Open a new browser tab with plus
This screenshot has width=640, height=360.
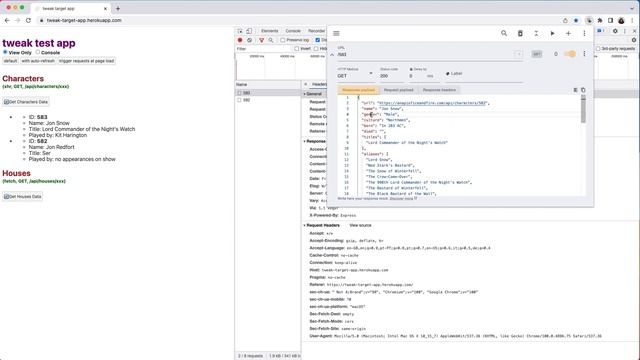tap(118, 8)
